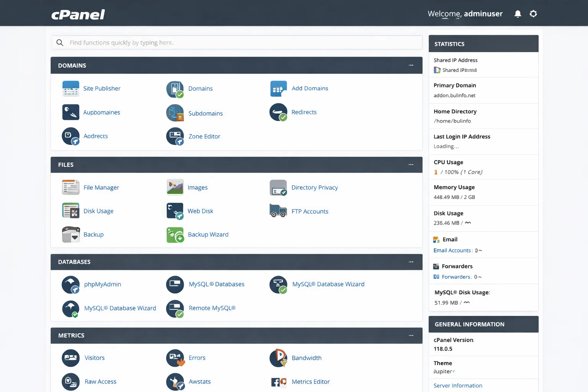Click the Bandwidth link text
This screenshot has height=392, width=588.
point(306,358)
